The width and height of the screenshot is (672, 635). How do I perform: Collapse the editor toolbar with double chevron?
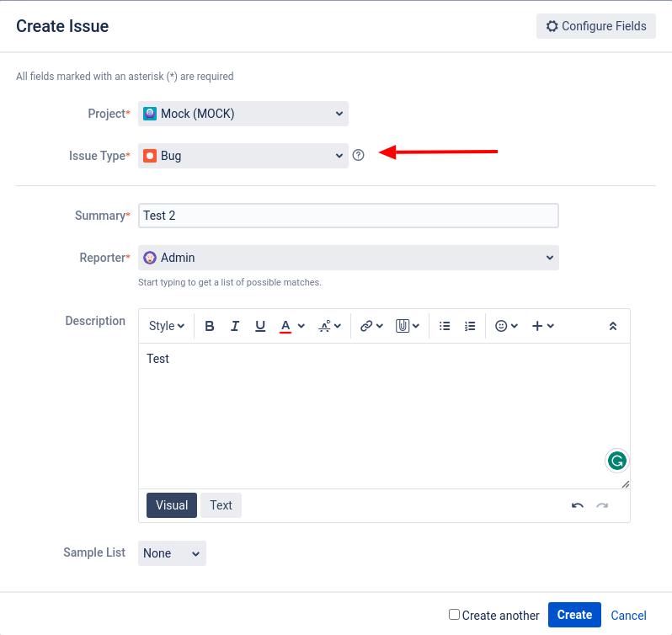613,326
